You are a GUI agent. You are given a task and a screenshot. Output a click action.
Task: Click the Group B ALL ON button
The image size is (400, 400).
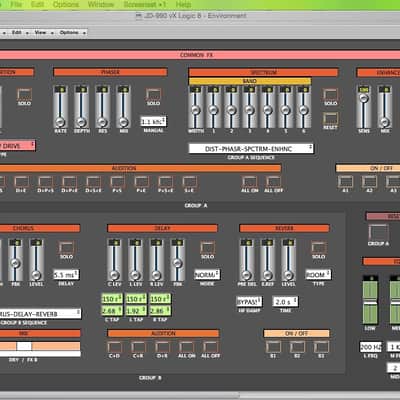(186, 347)
